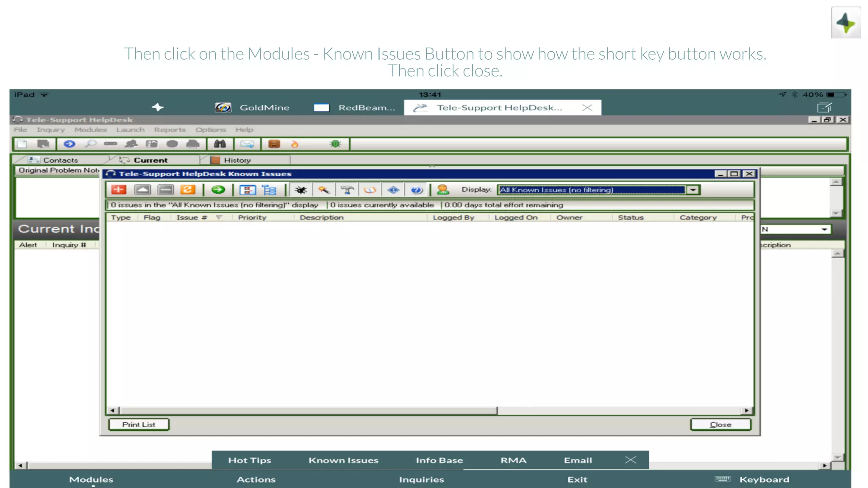Screen dimensions: 868x488
Task: Click the printer icon in main toolbar
Action: tap(193, 144)
